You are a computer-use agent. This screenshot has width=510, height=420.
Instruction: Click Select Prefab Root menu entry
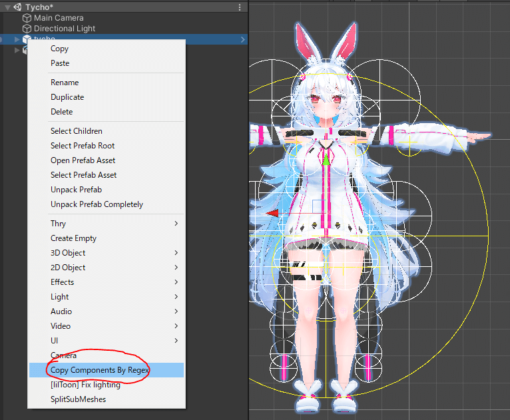click(107, 146)
